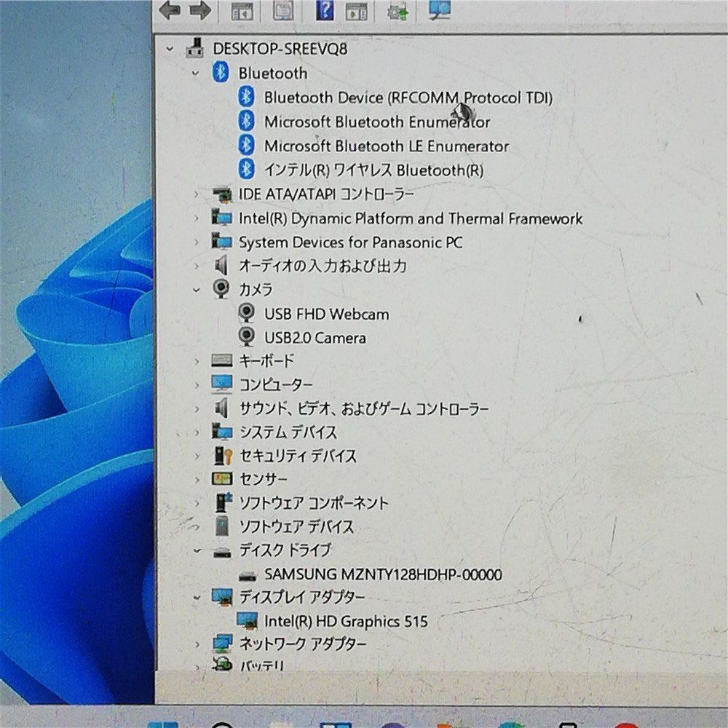This screenshot has width=728, height=728.
Task: Click the Intel(R) HD Graphics 515 display icon
Action: point(248,622)
